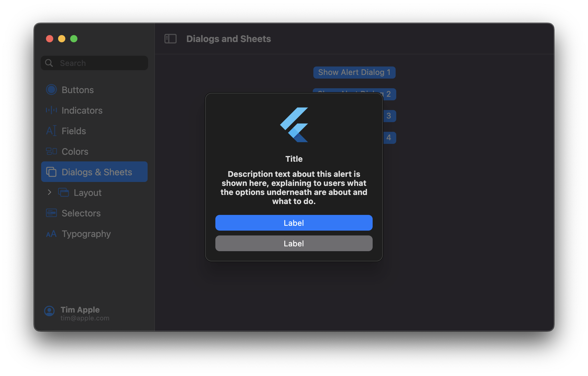This screenshot has height=376, width=588.
Task: Expand the Layout section chevron
Action: point(50,192)
